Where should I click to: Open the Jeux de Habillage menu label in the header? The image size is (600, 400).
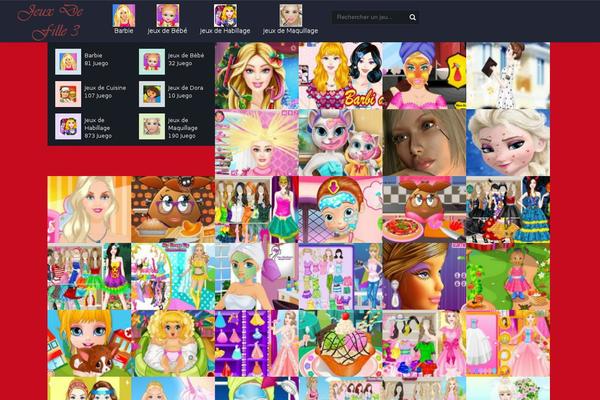point(225,31)
